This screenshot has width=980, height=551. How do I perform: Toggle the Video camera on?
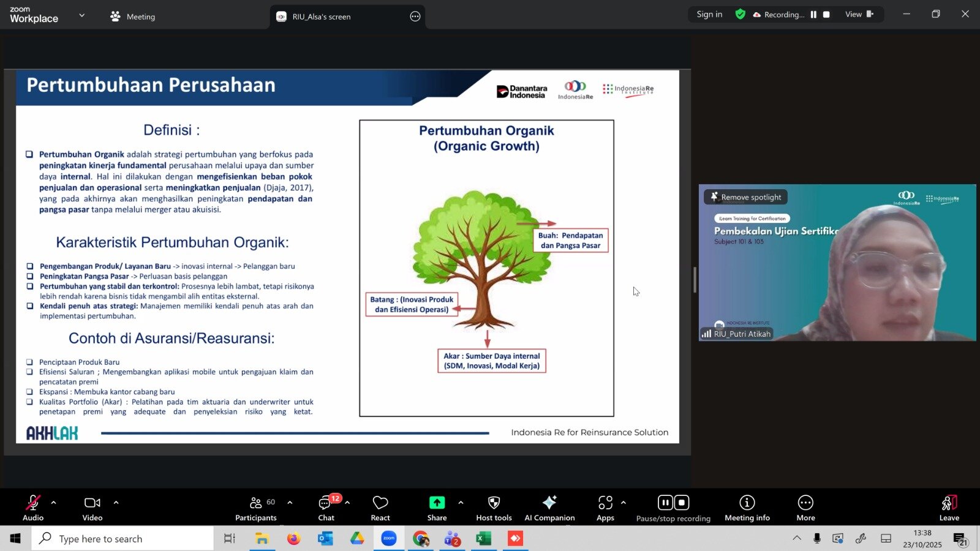coord(92,508)
